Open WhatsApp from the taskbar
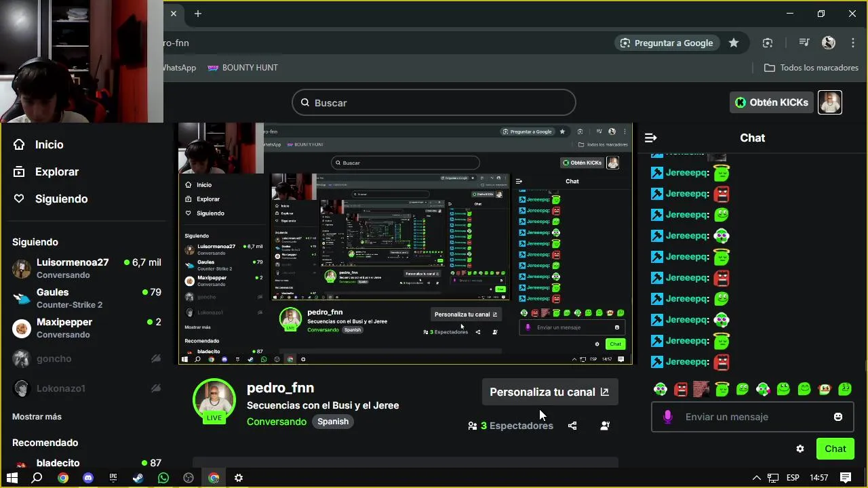The width and height of the screenshot is (868, 488). [163, 478]
